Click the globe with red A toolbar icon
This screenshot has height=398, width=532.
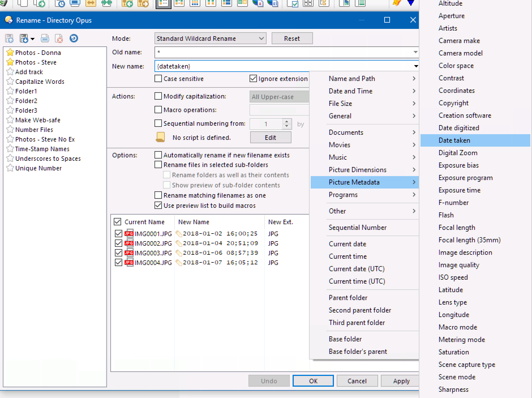258,3
